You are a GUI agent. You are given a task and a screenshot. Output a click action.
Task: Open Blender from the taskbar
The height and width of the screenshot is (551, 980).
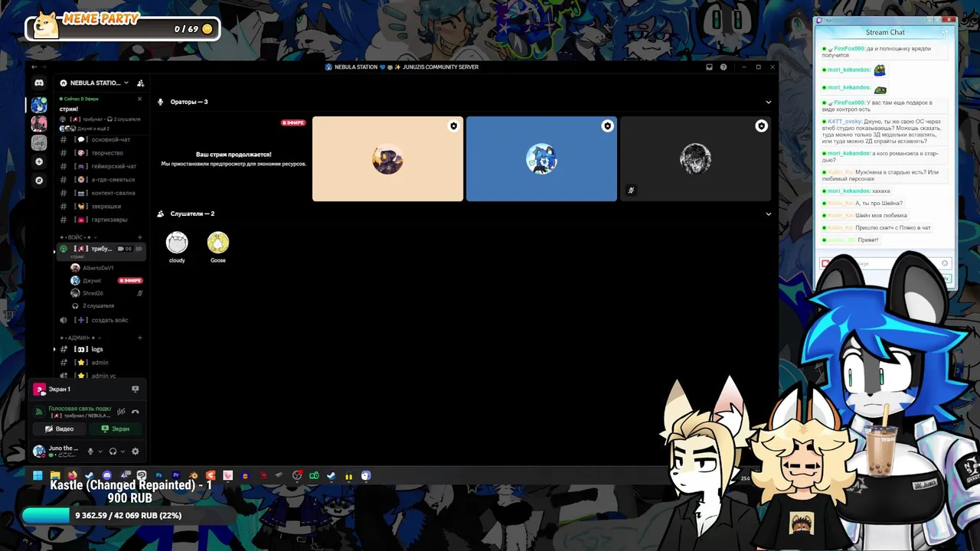[193, 475]
